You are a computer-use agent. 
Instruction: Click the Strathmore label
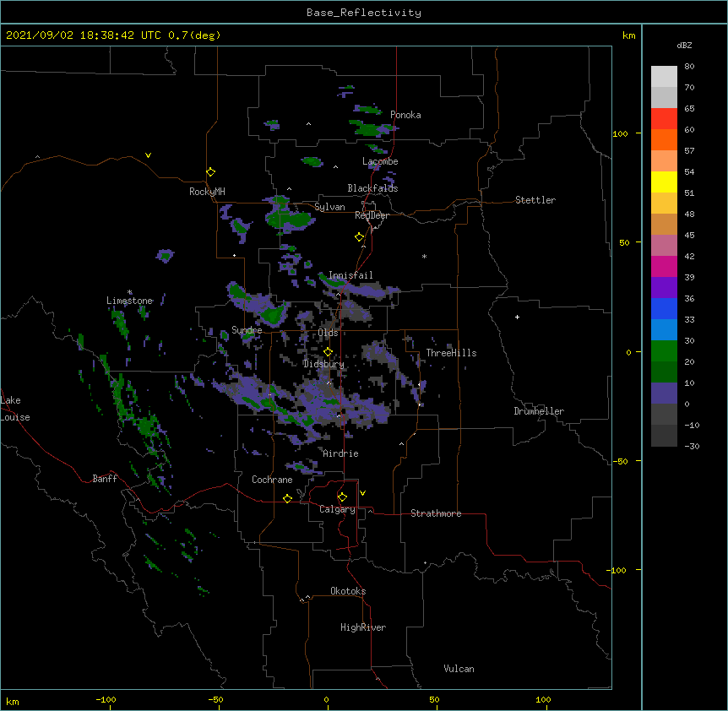coord(436,513)
